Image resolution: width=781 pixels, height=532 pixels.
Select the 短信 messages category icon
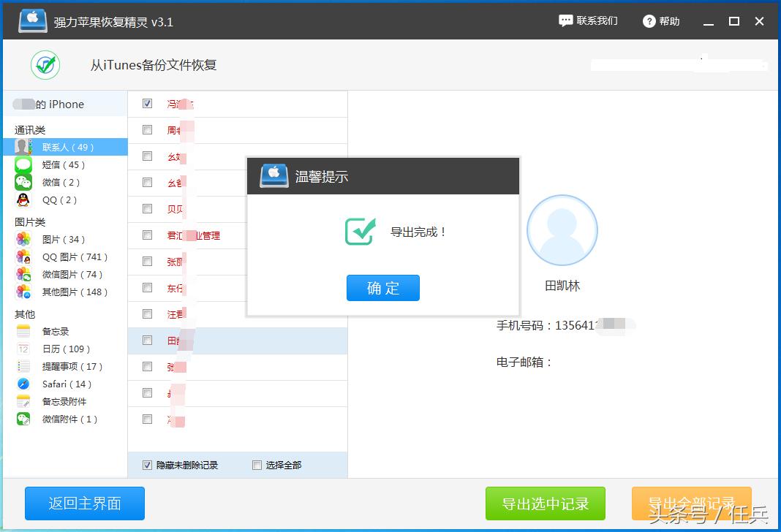[23, 164]
